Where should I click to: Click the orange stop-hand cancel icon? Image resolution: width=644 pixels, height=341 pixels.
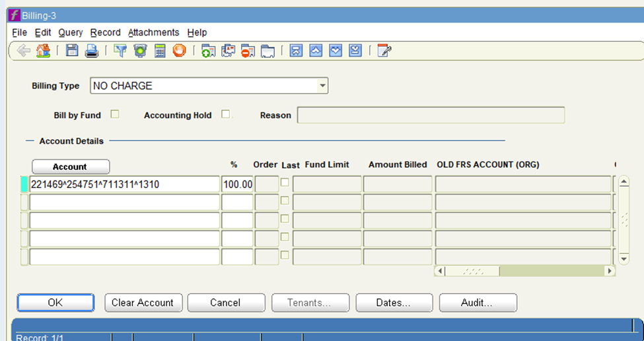point(180,51)
